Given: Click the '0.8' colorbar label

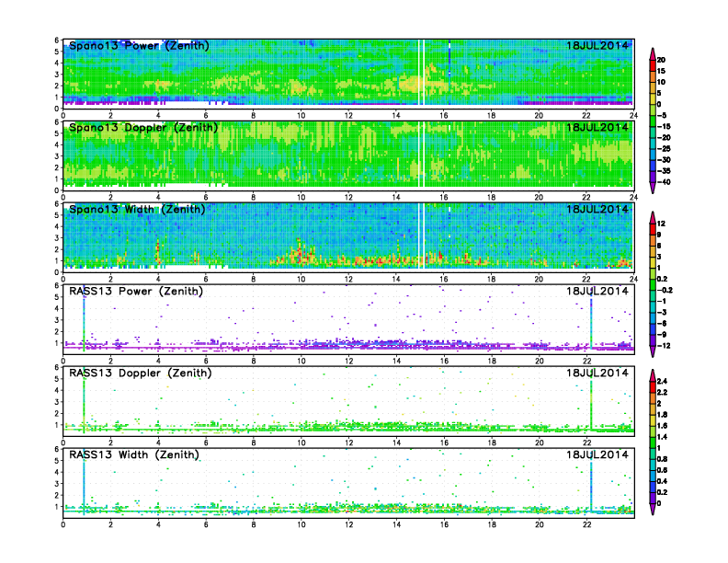Looking at the screenshot, I should [662, 459].
